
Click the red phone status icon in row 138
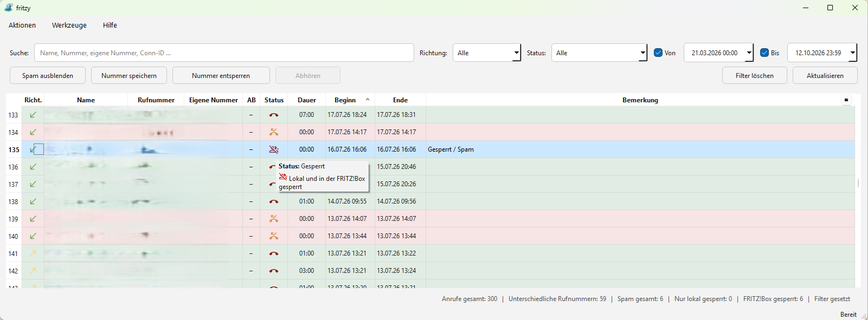pyautogui.click(x=274, y=201)
